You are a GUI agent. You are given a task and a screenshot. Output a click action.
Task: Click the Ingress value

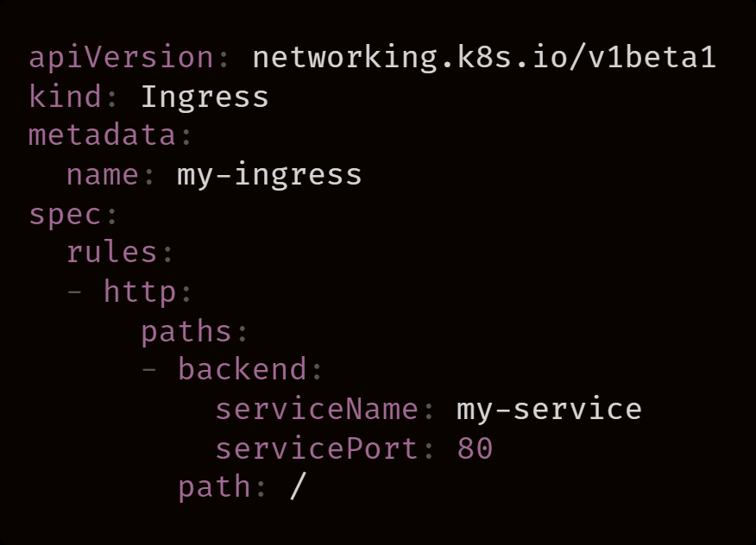coord(205,97)
